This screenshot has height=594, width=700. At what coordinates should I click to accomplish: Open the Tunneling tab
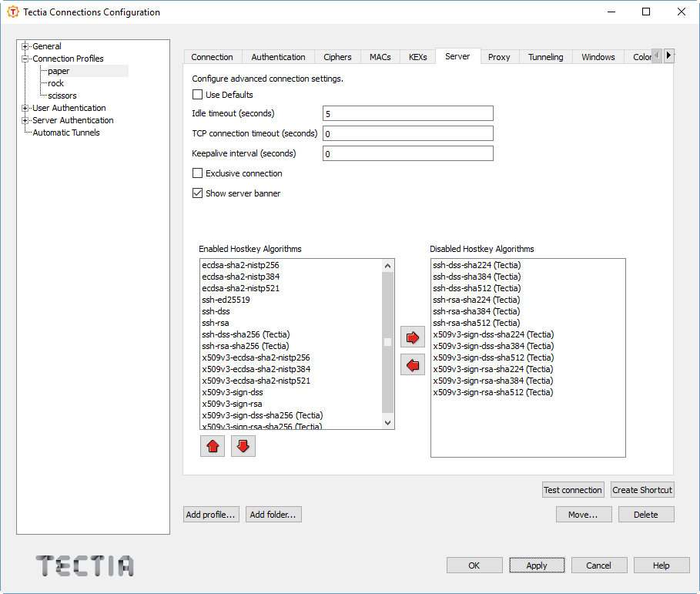click(x=545, y=56)
